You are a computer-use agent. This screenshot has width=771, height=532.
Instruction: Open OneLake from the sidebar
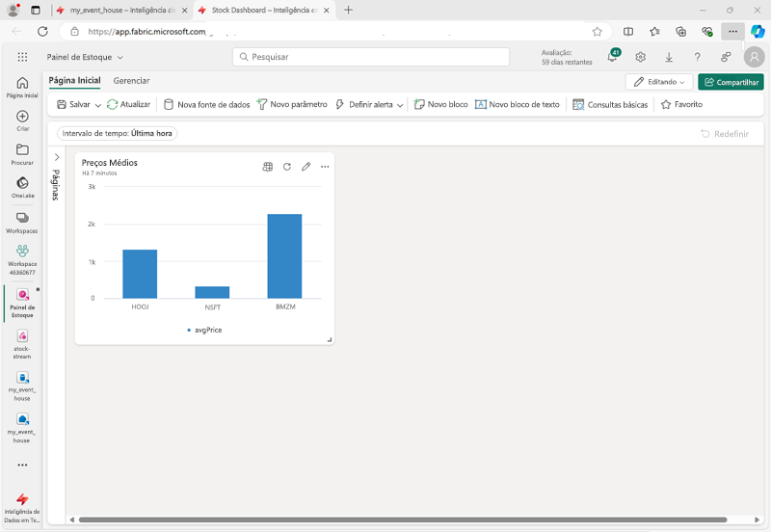22,188
